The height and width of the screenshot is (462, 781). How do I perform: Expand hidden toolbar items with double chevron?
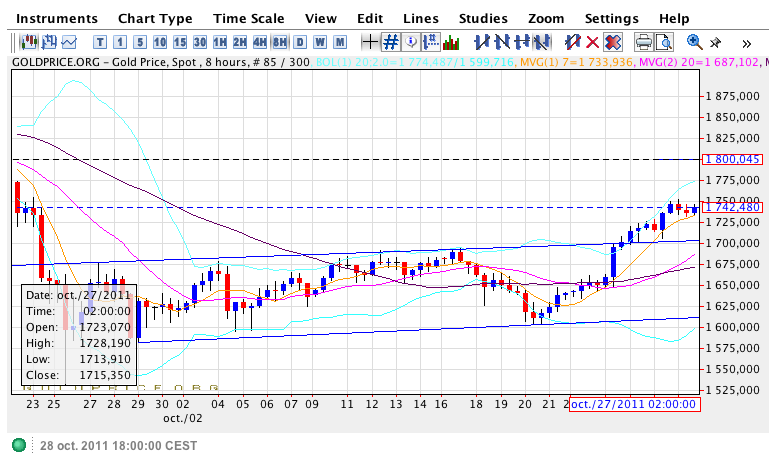(x=746, y=44)
